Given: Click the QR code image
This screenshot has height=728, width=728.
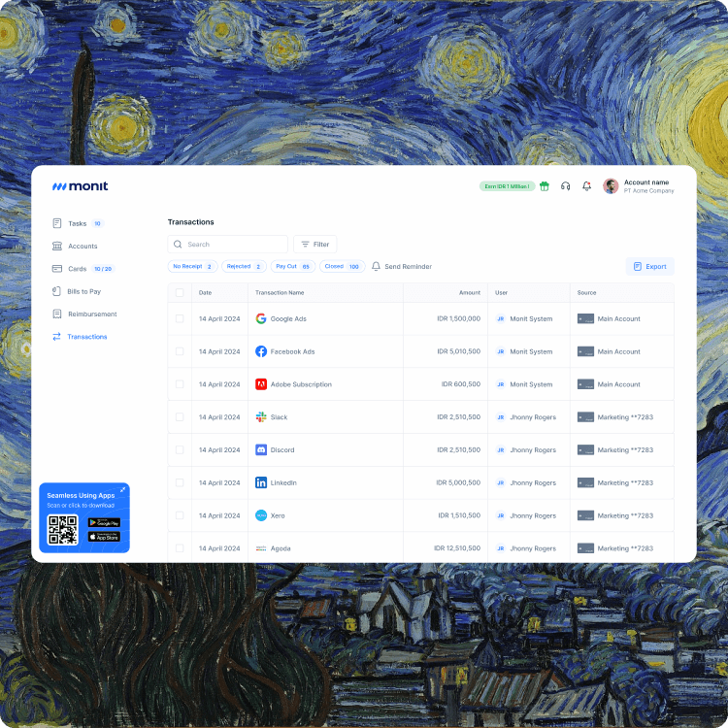Looking at the screenshot, I should click(63, 530).
